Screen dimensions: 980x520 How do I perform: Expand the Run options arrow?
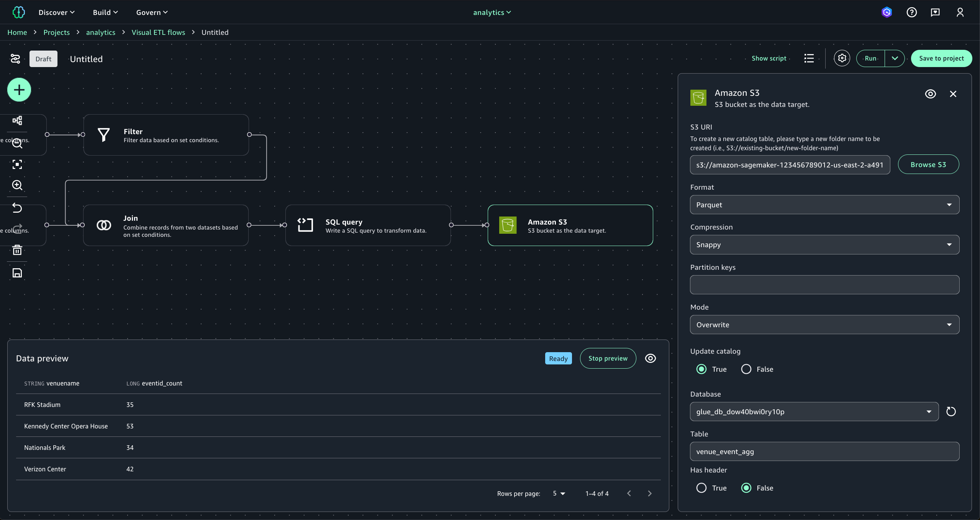point(895,58)
